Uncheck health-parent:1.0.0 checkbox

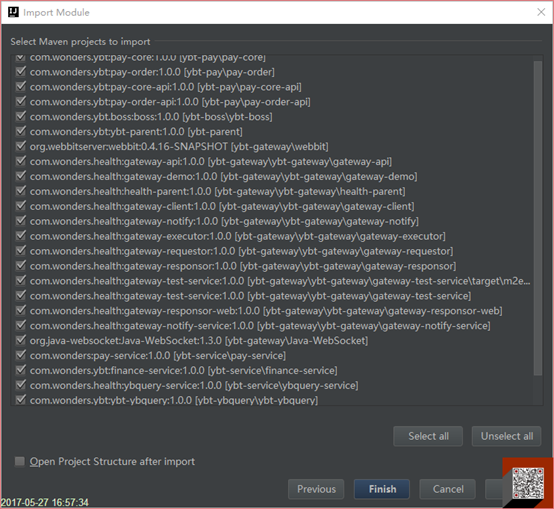(21, 191)
